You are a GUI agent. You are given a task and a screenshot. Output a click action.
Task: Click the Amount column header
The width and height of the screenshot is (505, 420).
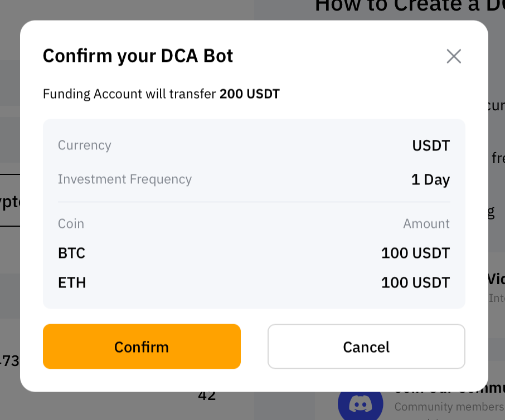click(426, 224)
